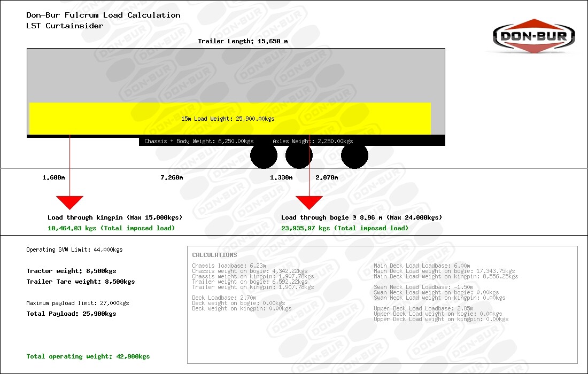Click 'Total operating weight: 42,900kgs'
Viewport: 588px width, 374px height.
[88, 356]
